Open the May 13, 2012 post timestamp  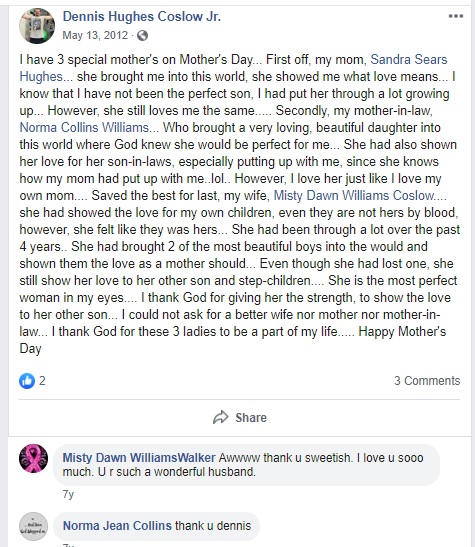click(x=95, y=36)
